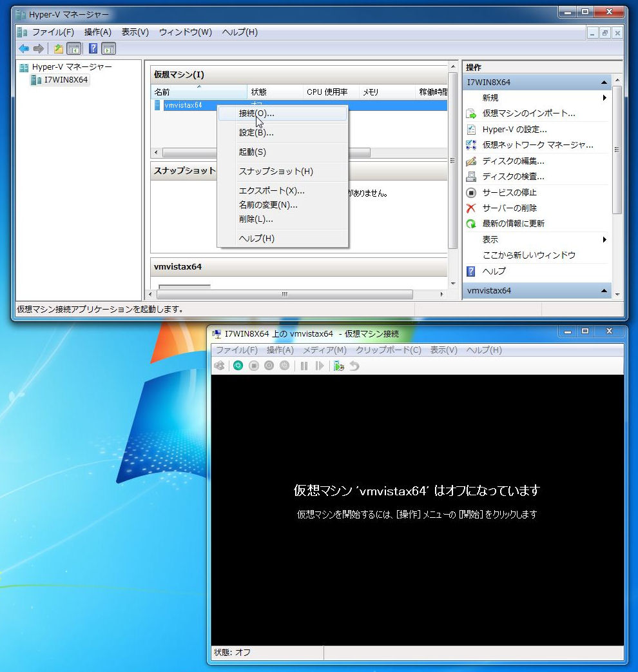Click 最新の情報に更新 action link
Viewport: 638px width, 672px height.
point(514,224)
